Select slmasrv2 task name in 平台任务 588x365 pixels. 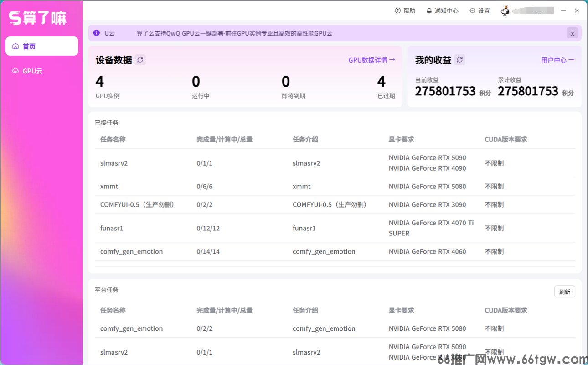pos(114,352)
